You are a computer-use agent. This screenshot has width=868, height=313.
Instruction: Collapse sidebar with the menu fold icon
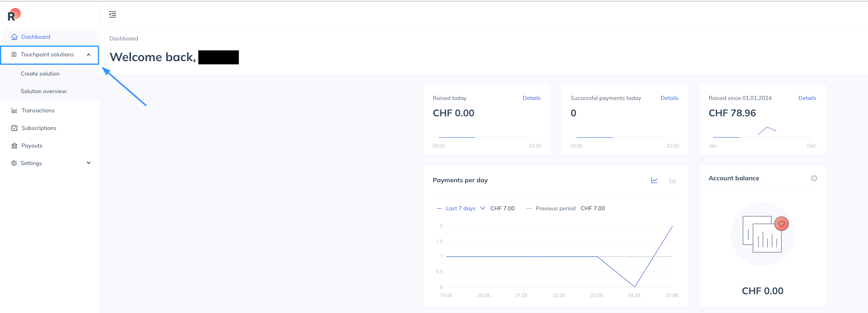coord(113,14)
